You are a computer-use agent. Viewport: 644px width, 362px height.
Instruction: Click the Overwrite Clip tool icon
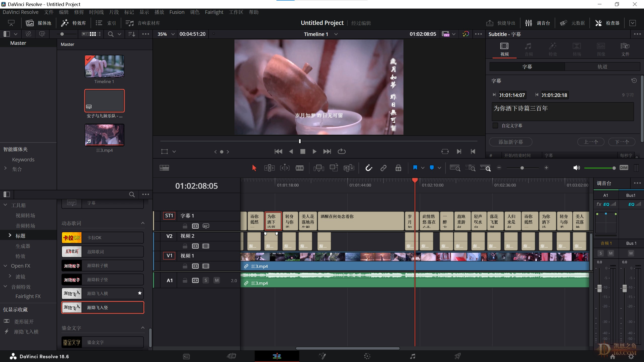tap(334, 168)
